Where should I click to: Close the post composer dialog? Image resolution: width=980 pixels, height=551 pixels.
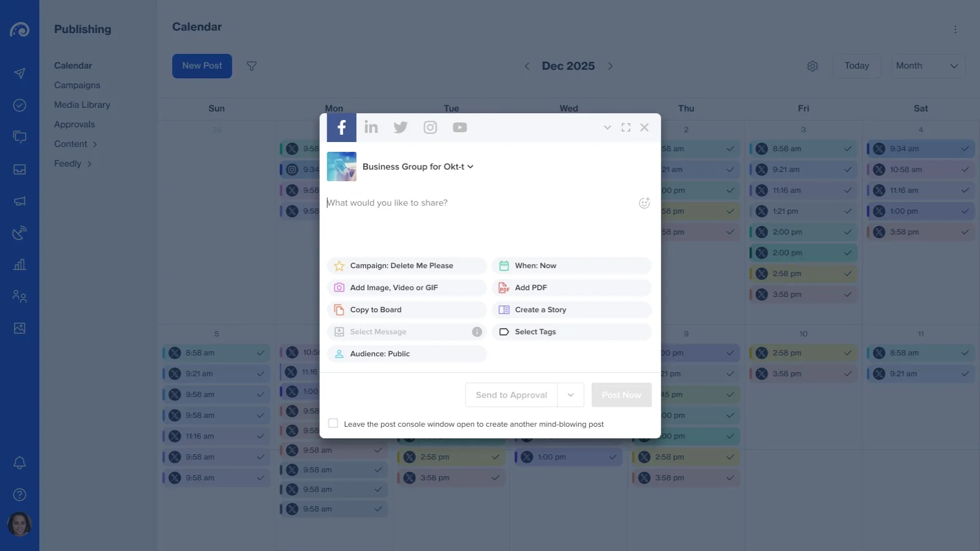[644, 127]
